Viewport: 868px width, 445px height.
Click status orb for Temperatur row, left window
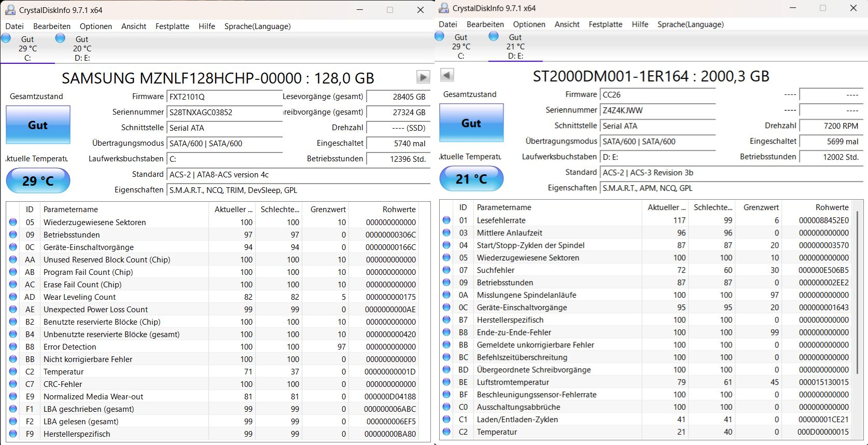[x=13, y=371]
